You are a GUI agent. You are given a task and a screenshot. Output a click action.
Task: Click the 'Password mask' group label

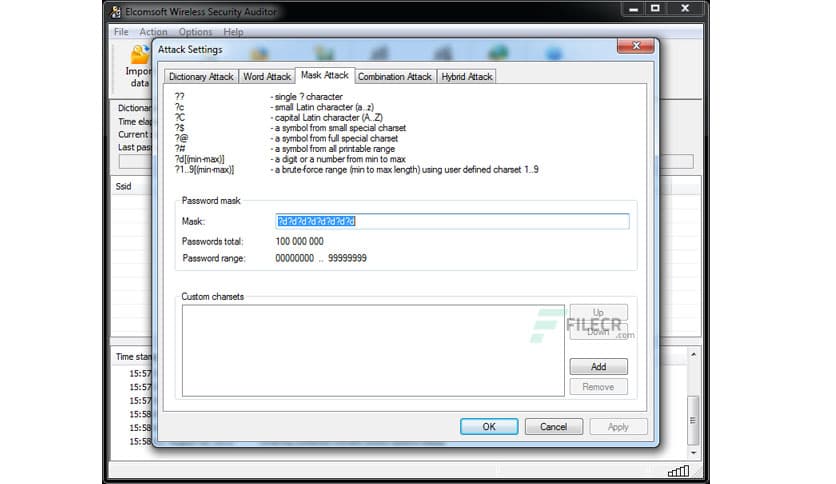coord(211,200)
